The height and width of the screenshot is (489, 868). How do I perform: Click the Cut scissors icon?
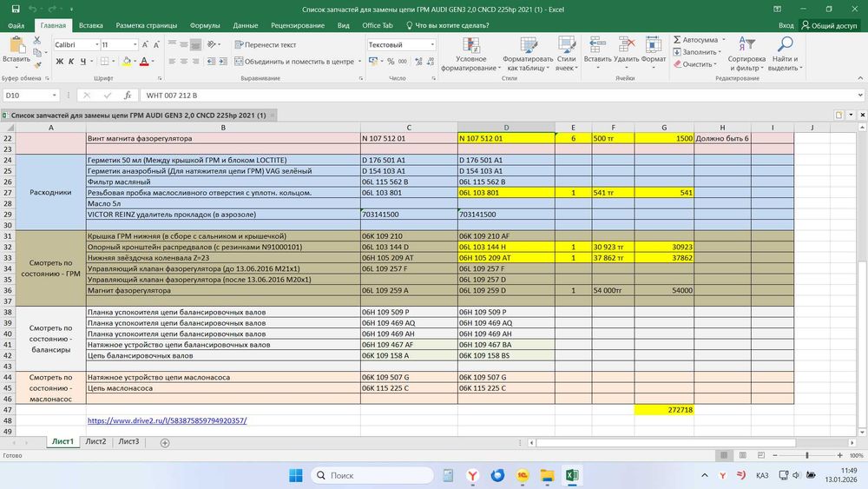(x=37, y=41)
